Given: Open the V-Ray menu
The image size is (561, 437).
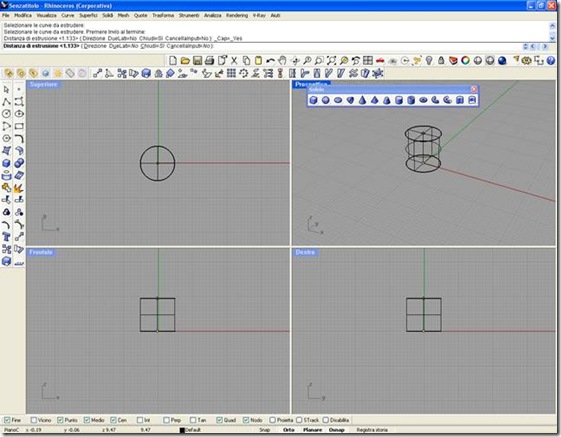Looking at the screenshot, I should point(259,15).
